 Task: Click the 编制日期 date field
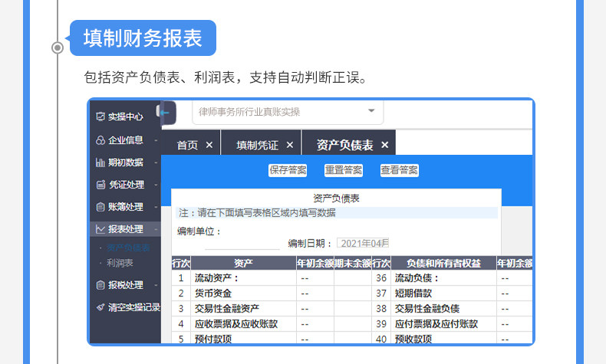(x=363, y=243)
